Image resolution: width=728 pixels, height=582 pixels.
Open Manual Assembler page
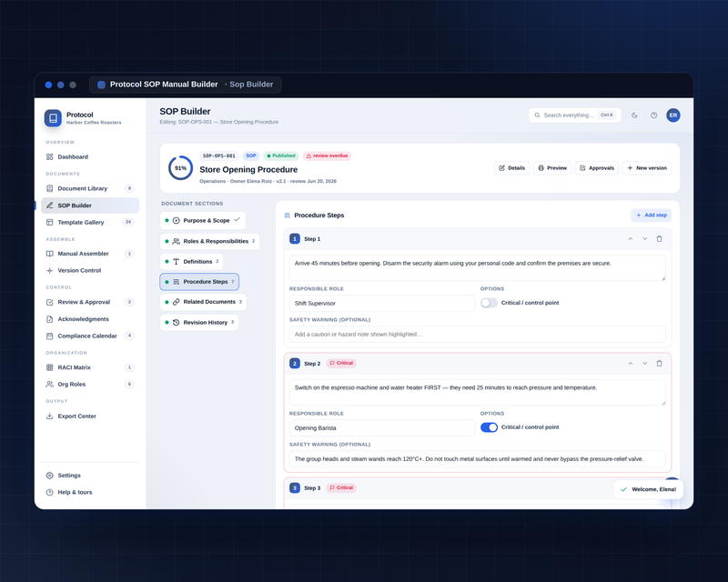90,254
